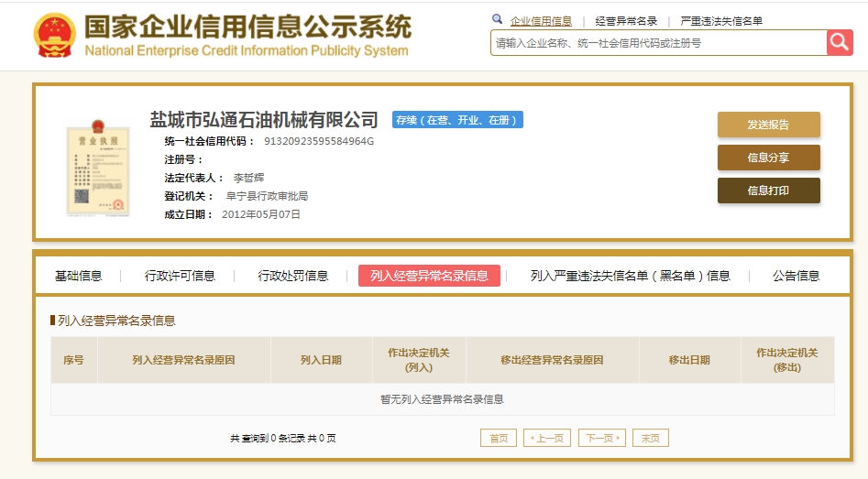Screen dimensions: 868x479
Task: Select the 企业信用信息 search category
Action: (x=541, y=21)
